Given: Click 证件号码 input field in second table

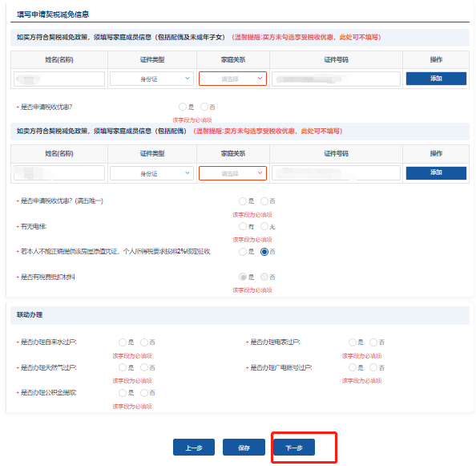Looking at the screenshot, I should click(336, 173).
